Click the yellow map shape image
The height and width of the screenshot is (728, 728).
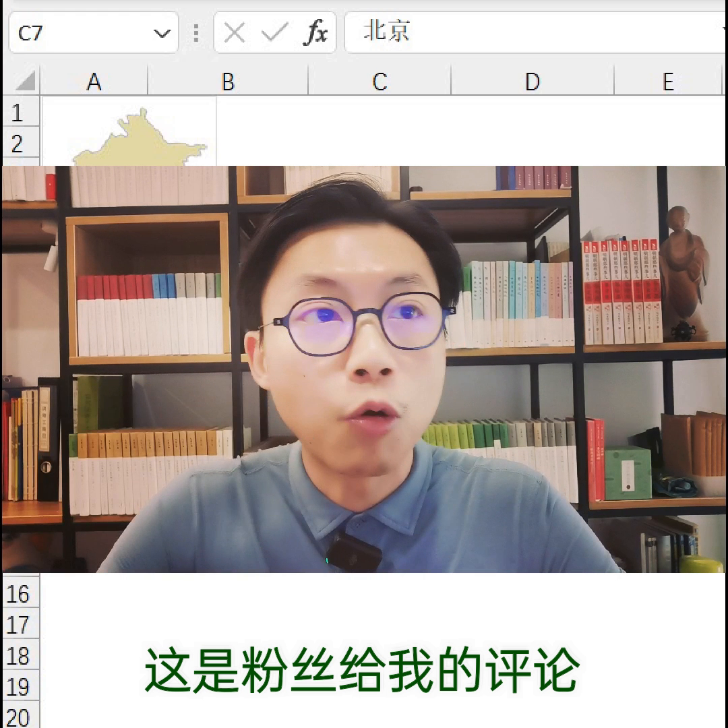click(140, 138)
